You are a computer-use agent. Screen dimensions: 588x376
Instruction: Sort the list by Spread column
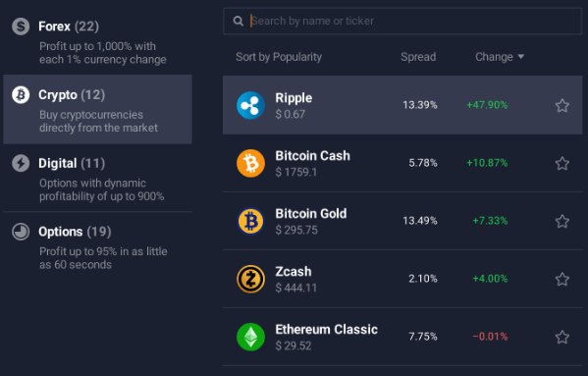pos(418,57)
